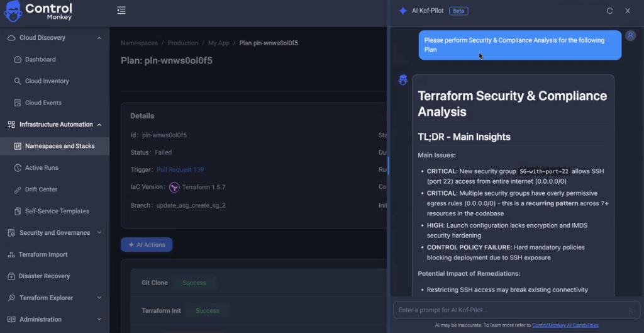Go to Active Runs page

click(x=42, y=168)
